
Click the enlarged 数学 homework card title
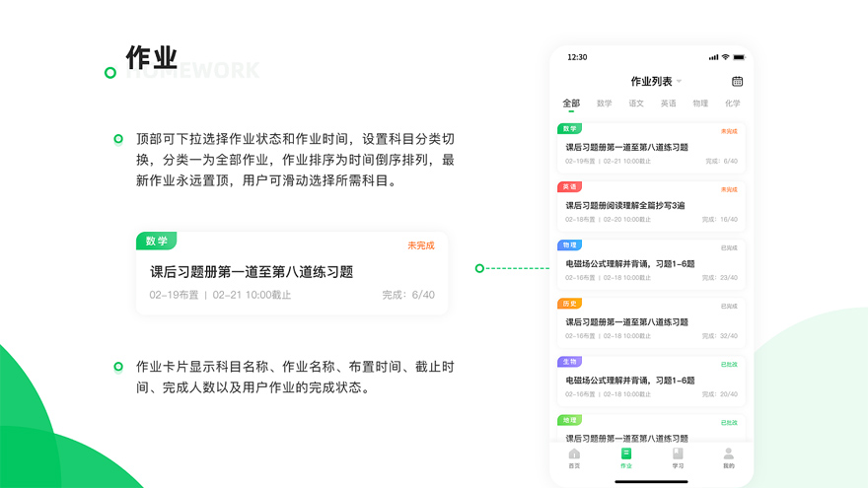(x=252, y=272)
